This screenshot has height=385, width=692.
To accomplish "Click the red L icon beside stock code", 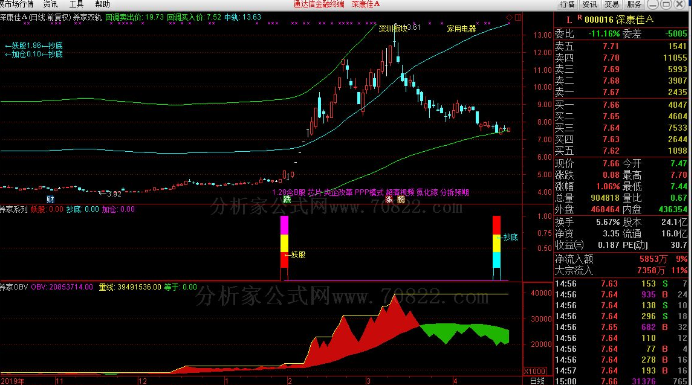I will point(569,20).
